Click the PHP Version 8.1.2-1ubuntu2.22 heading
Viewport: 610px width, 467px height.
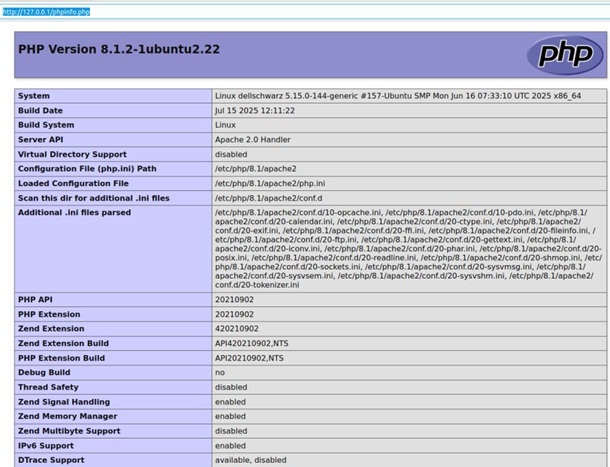click(119, 49)
